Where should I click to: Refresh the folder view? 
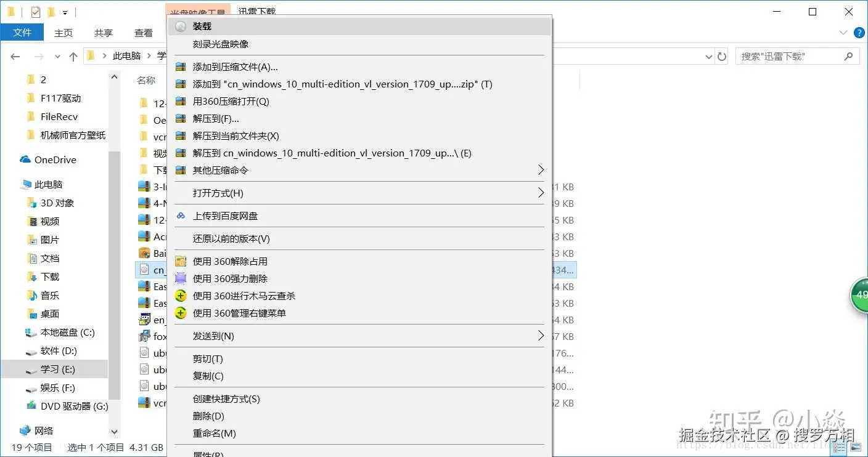(x=722, y=57)
